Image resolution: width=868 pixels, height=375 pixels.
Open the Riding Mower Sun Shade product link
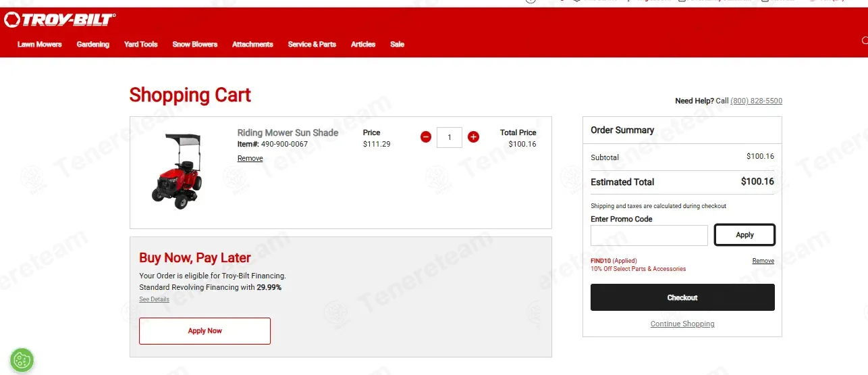(x=288, y=132)
